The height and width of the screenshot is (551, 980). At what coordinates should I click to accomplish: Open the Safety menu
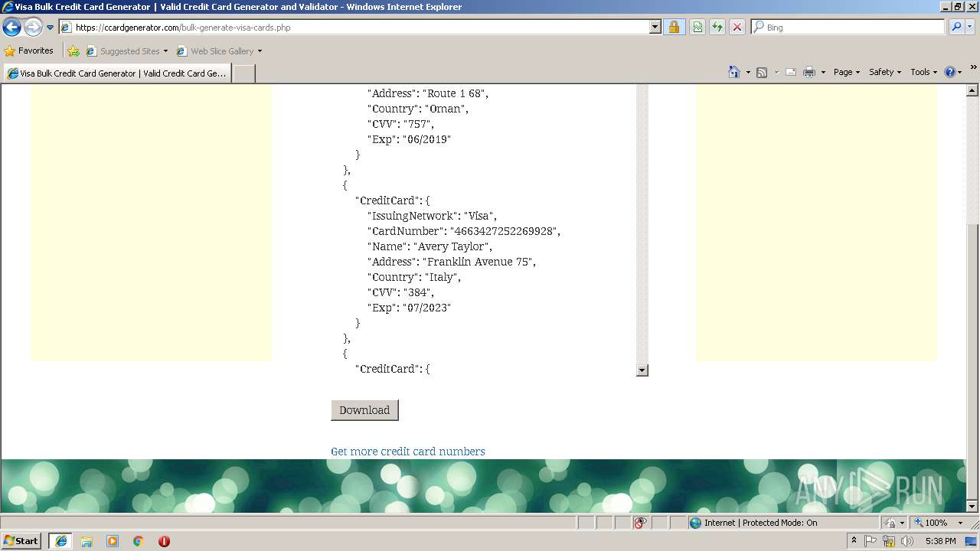pos(885,72)
